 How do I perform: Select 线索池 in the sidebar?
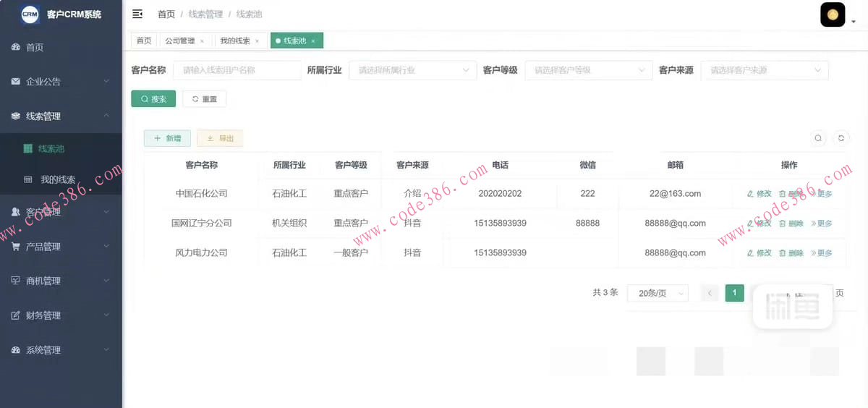61,148
